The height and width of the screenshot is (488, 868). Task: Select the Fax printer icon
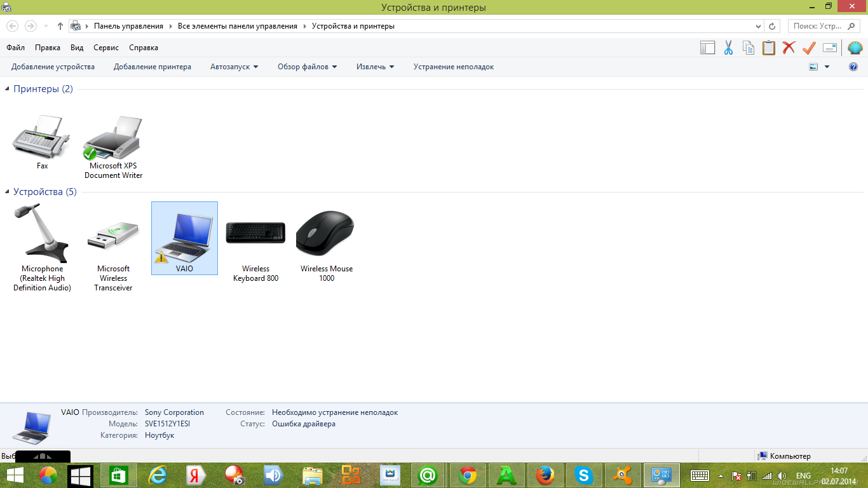coord(42,143)
